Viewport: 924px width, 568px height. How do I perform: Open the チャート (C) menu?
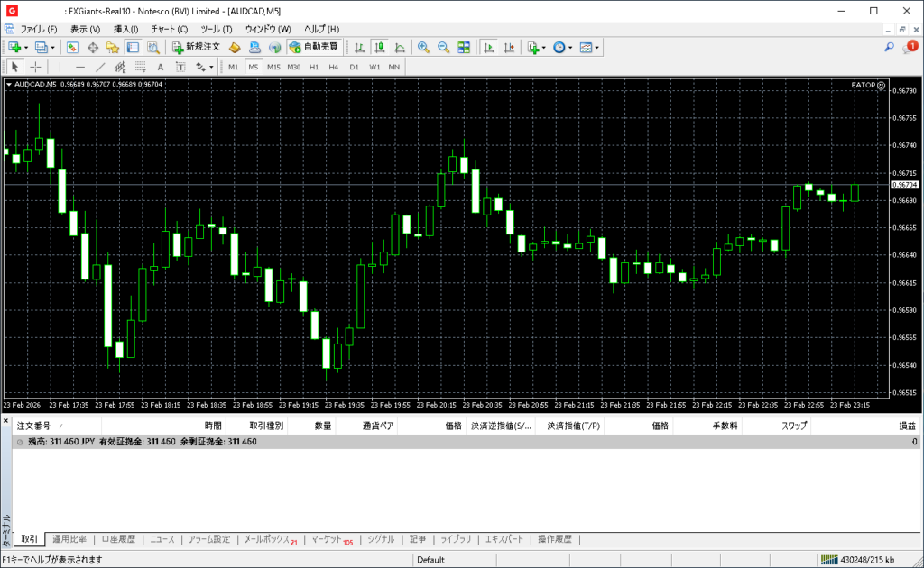pyautogui.click(x=170, y=29)
